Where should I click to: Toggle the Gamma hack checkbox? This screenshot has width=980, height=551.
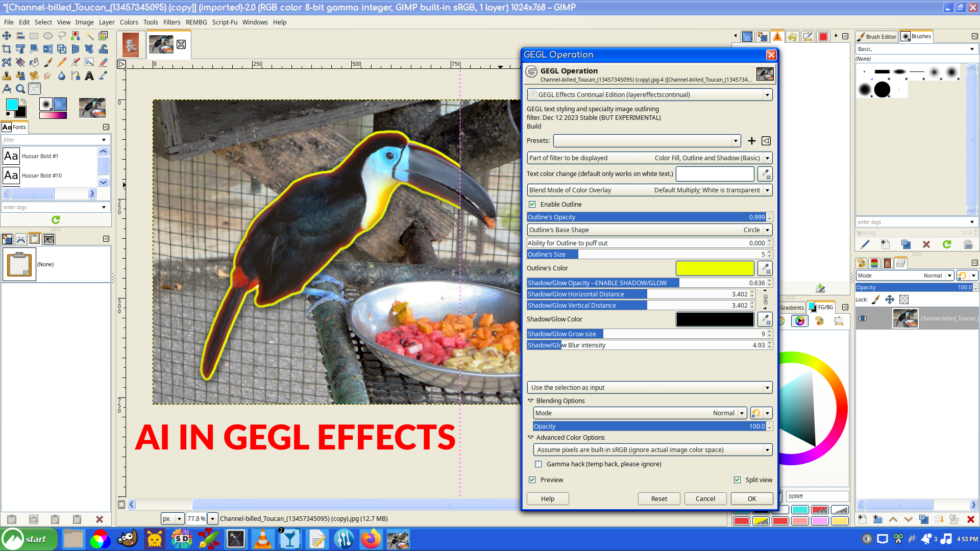[538, 464]
